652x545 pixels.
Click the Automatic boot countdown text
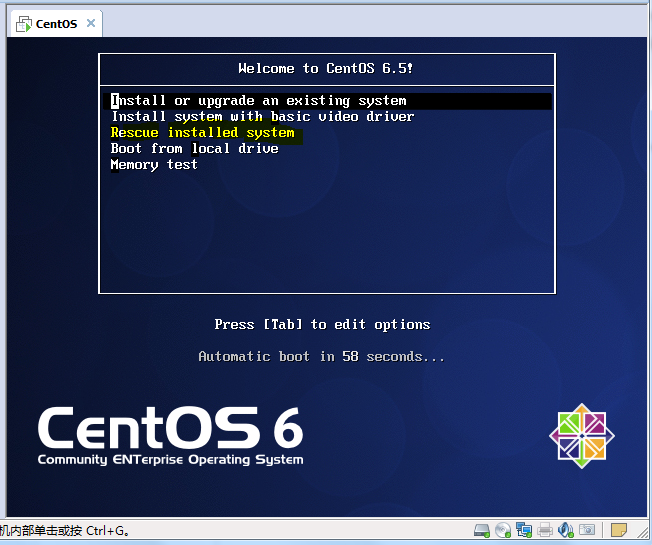click(321, 357)
